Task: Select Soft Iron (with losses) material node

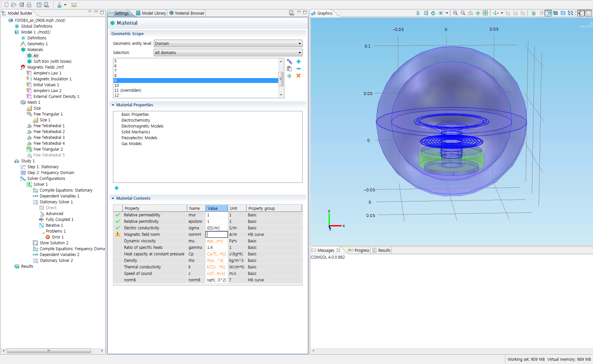Action: tap(52, 61)
